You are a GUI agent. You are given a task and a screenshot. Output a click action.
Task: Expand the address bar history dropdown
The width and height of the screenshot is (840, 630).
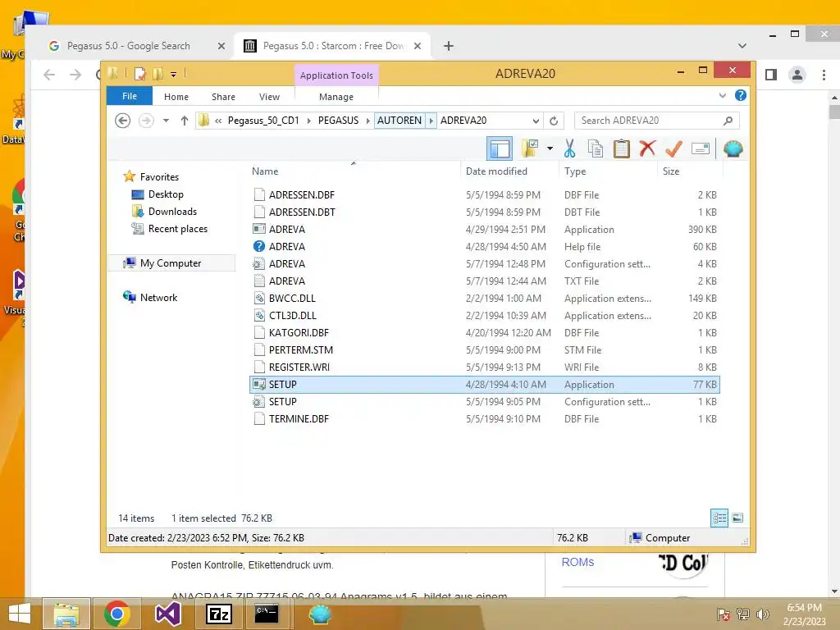click(x=536, y=121)
